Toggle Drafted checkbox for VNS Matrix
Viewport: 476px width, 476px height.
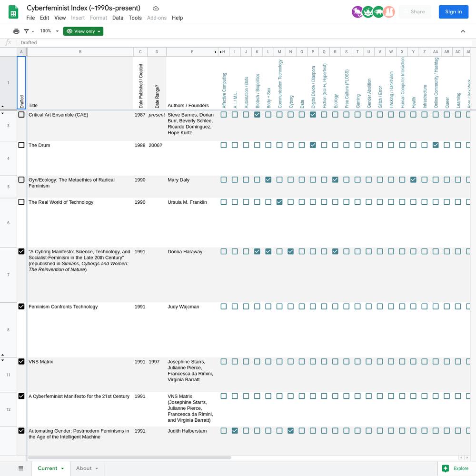[x=21, y=362]
